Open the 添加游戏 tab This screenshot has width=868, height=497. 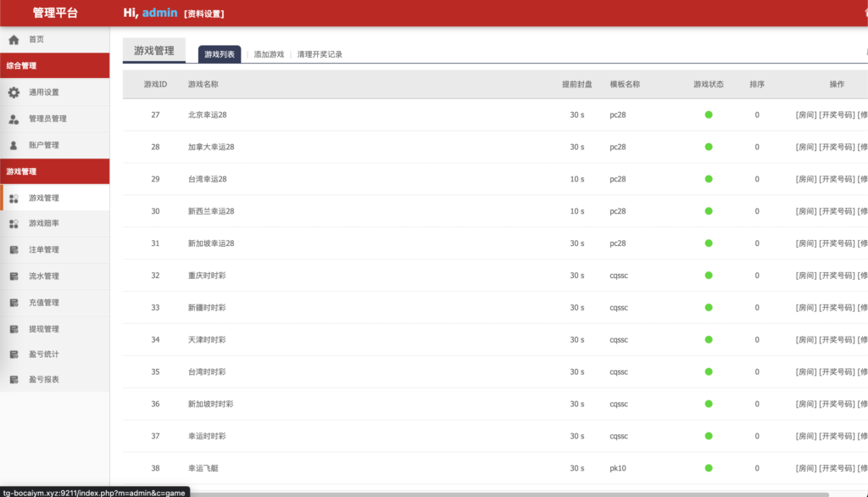(269, 54)
